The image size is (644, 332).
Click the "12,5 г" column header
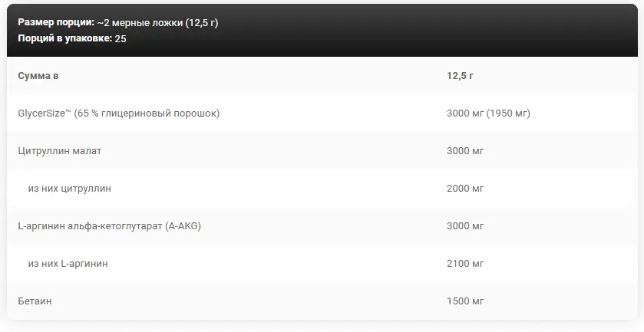coord(460,76)
